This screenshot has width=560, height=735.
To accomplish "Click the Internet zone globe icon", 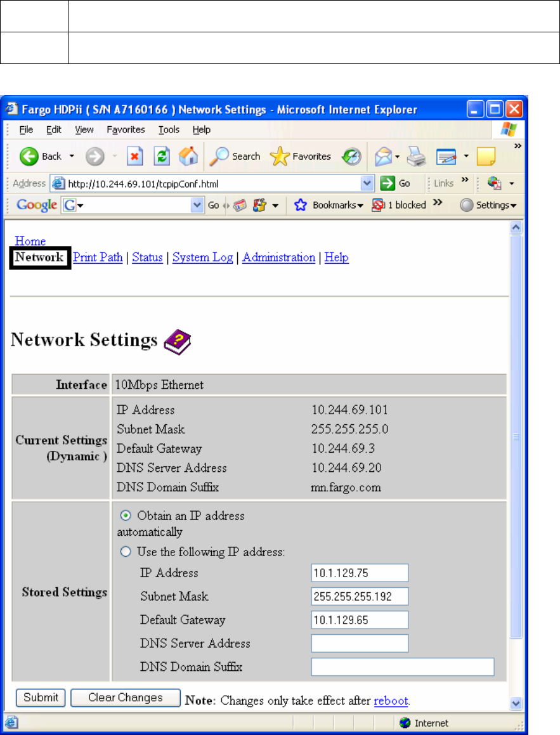I will [x=405, y=723].
